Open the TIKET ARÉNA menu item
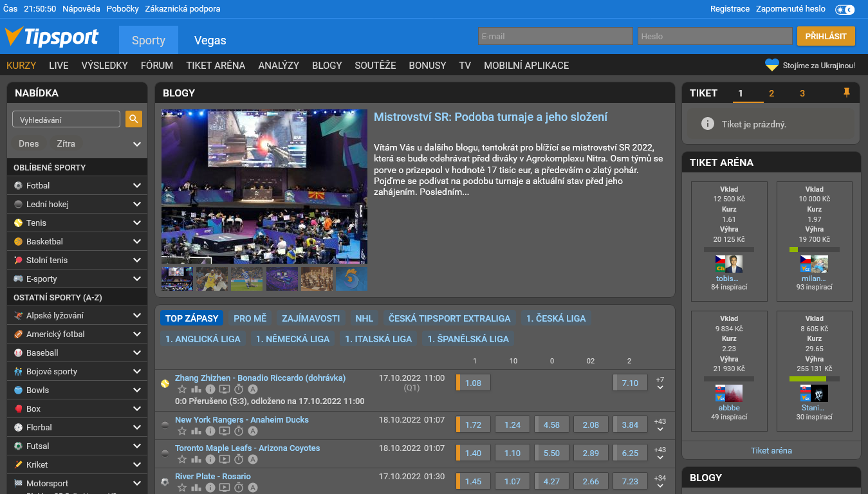Viewport: 868px width, 494px height. pyautogui.click(x=216, y=65)
